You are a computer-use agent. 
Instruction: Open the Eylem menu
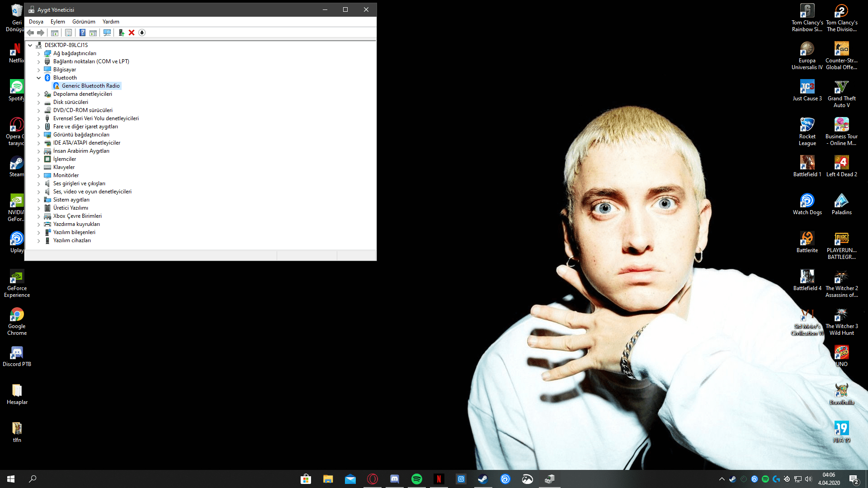(x=57, y=22)
